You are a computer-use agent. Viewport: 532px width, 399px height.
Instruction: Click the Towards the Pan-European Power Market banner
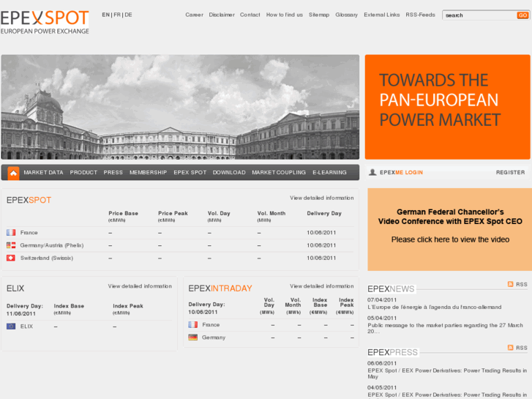(x=448, y=107)
